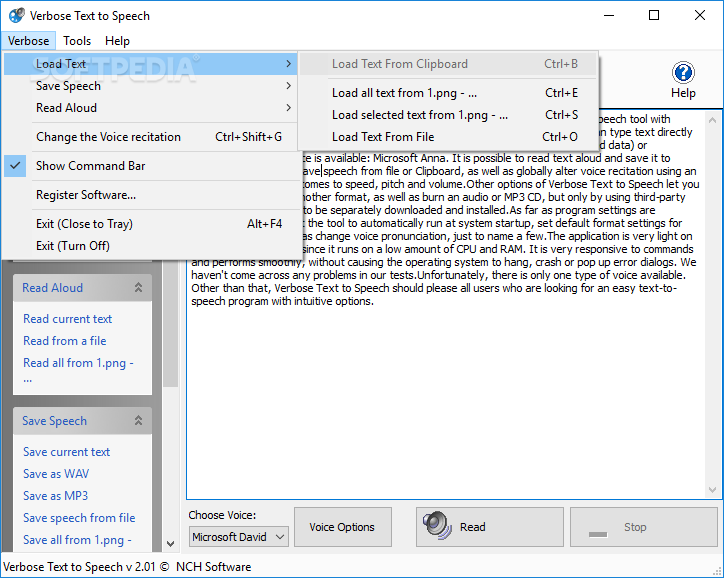Click the sidebar scroll down arrow

click(x=170, y=543)
